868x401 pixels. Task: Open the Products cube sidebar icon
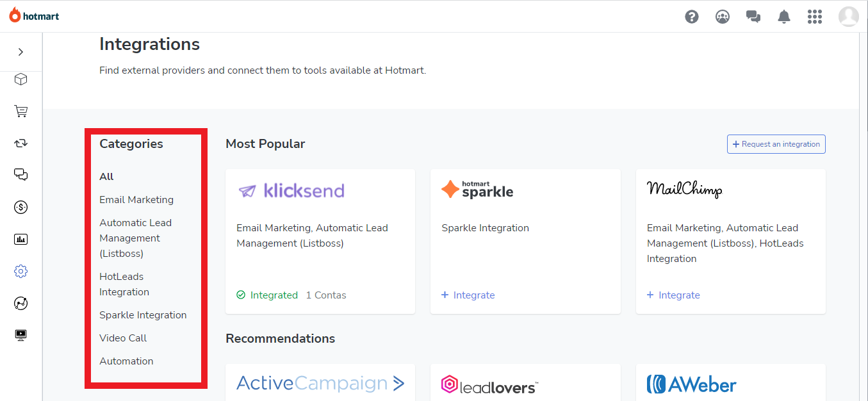pyautogui.click(x=21, y=79)
